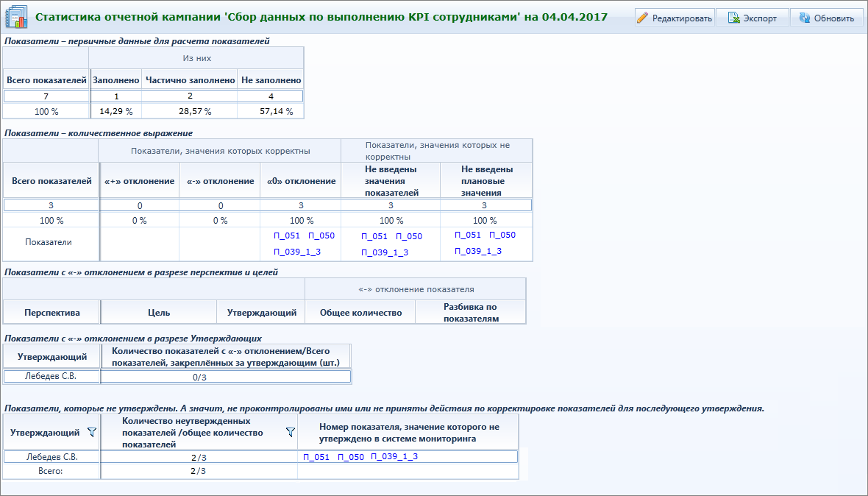Screen dimensions: 868x496
Task: Select П_039_1_3 under Не введены плановые значения
Action: click(x=478, y=251)
